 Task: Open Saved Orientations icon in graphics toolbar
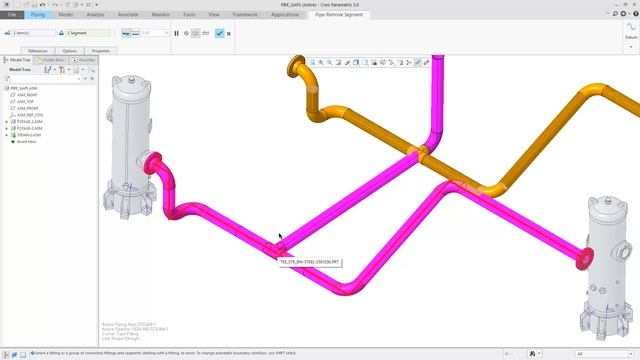(x=365, y=62)
